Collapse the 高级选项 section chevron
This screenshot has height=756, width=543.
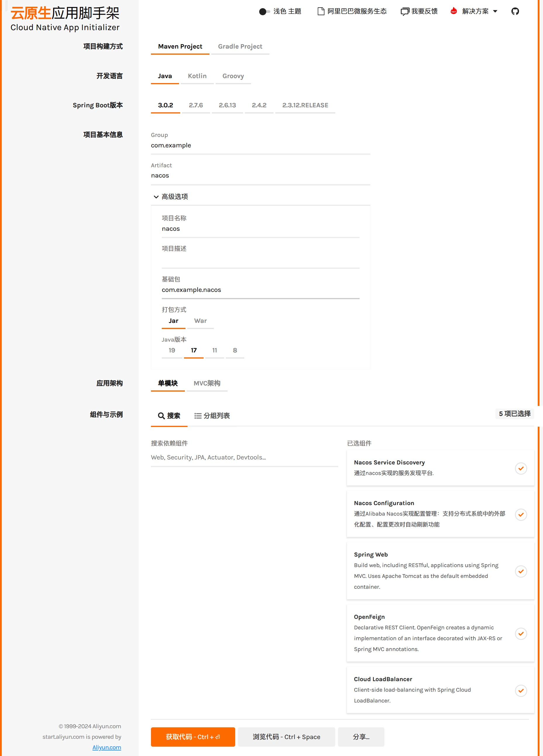tap(156, 197)
